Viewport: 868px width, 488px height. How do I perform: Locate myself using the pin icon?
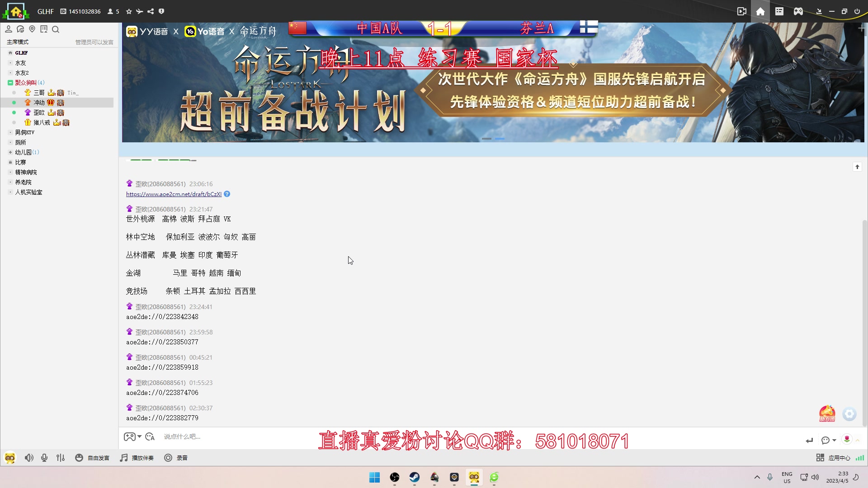(x=32, y=29)
